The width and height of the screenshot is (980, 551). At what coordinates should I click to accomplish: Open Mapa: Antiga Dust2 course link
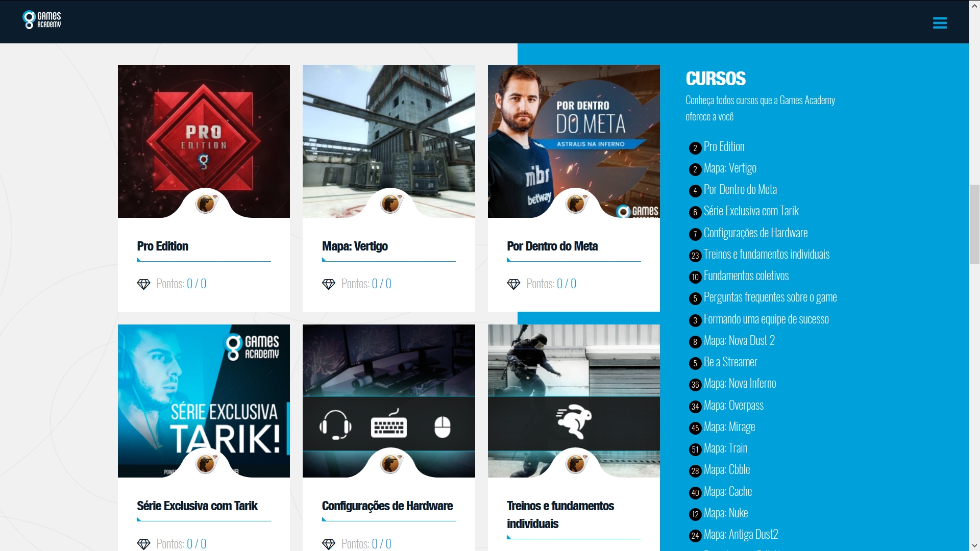(741, 535)
